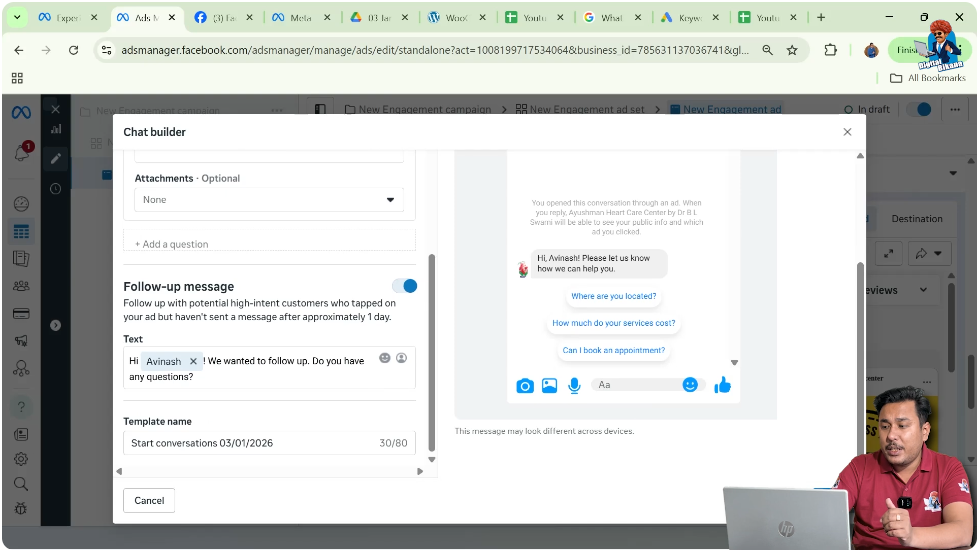This screenshot has width=979, height=553.
Task: Select How much do your services cost?
Action: coord(614,323)
